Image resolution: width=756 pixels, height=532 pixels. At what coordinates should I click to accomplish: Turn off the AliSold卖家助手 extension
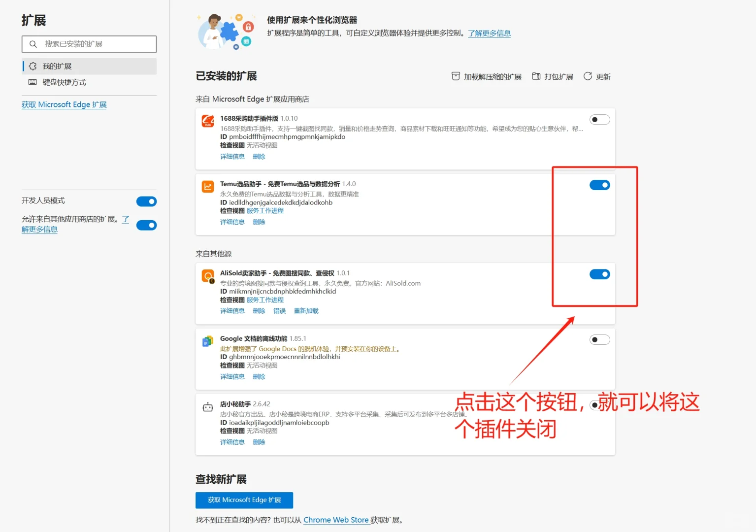click(x=599, y=274)
